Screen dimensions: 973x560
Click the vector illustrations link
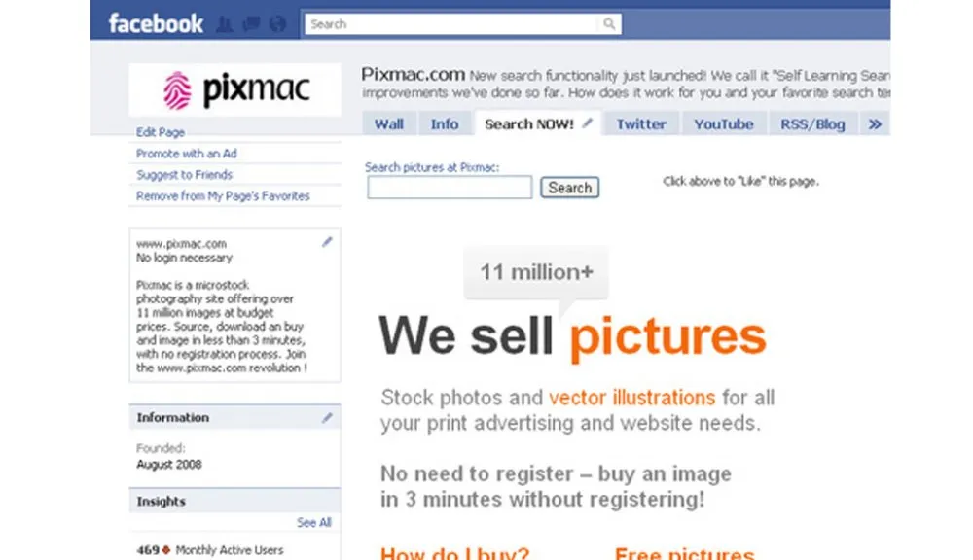click(631, 397)
